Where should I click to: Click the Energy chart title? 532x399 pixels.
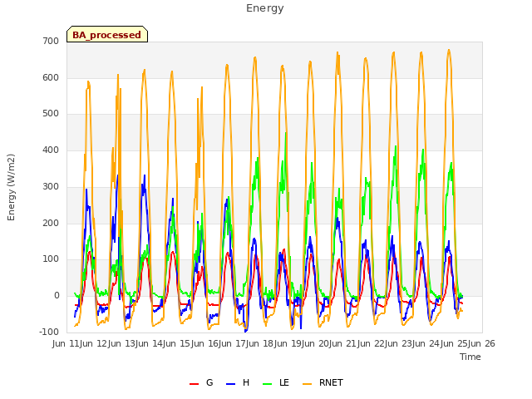(x=265, y=8)
